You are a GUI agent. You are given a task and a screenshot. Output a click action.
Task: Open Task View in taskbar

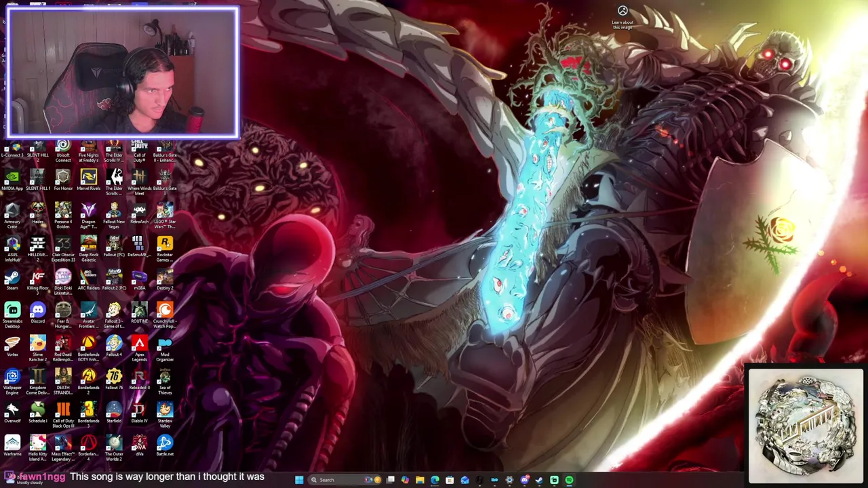point(390,480)
